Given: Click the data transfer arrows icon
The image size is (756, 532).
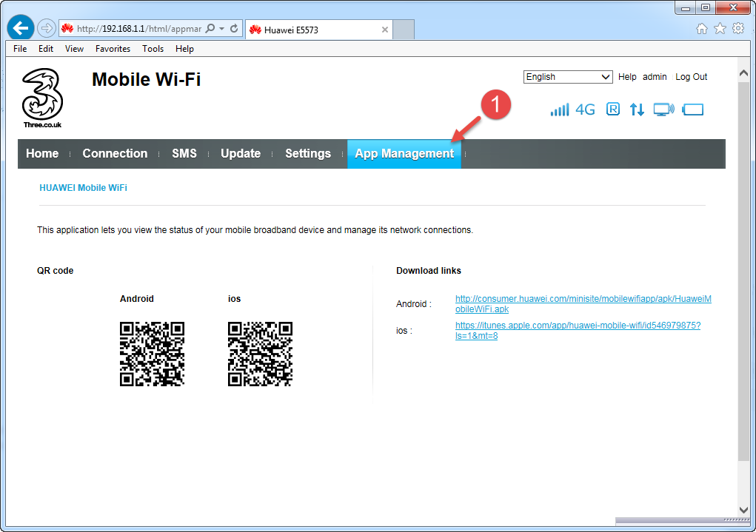Looking at the screenshot, I should click(x=637, y=110).
